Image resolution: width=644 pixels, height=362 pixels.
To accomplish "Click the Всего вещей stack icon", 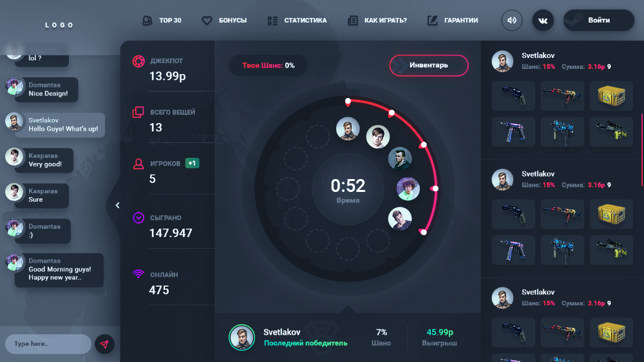I will click(138, 112).
